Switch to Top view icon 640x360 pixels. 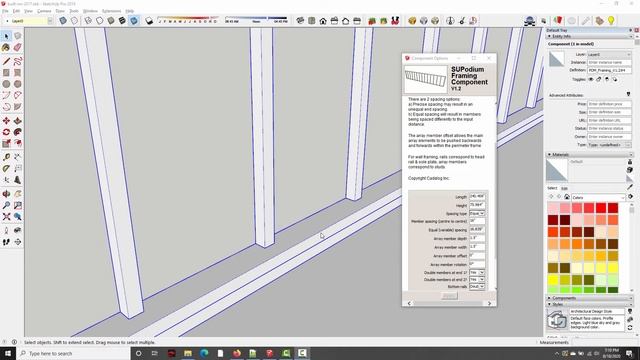click(311, 21)
